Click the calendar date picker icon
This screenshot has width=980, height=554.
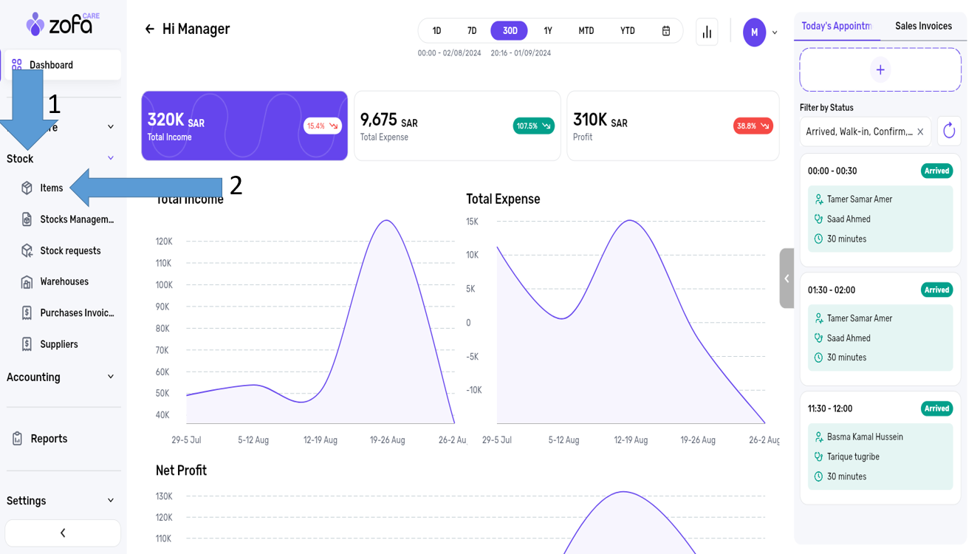click(665, 31)
